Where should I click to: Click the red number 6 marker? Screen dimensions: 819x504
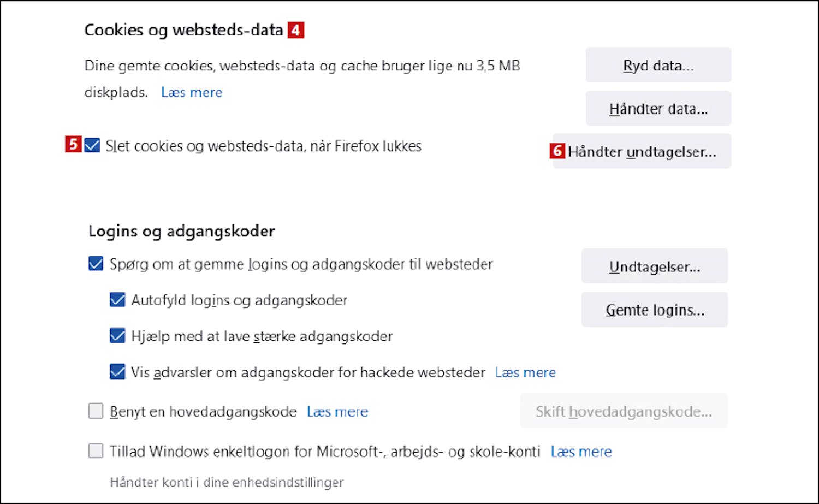[557, 151]
